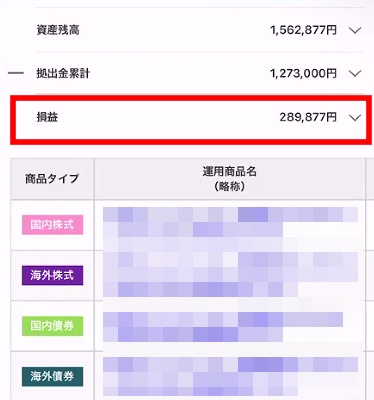Click the dash icon beside 拠出金累計

pyautogui.click(x=16, y=73)
